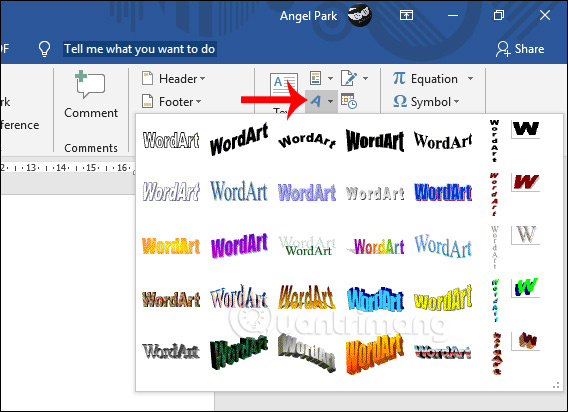Open the Header dropdown

click(x=174, y=79)
